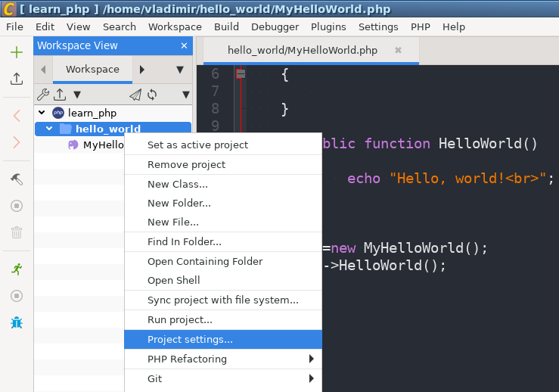Open the Settings menu

[x=378, y=26]
